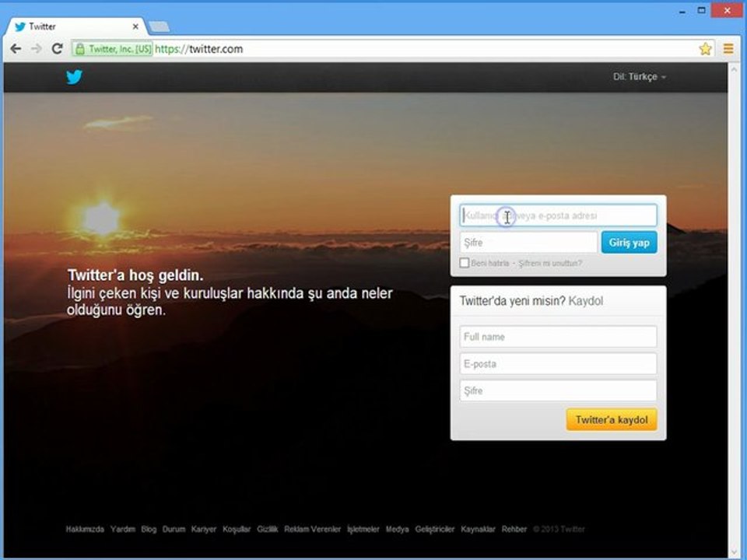Open the Durum footer link
Screen dimensions: 747x560
tap(174, 529)
